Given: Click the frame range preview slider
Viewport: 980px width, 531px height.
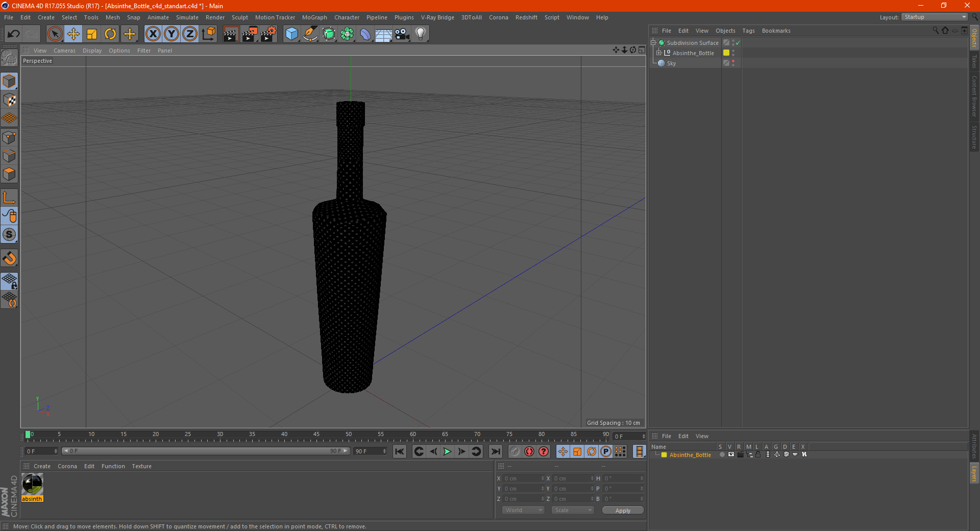Looking at the screenshot, I should [x=206, y=451].
